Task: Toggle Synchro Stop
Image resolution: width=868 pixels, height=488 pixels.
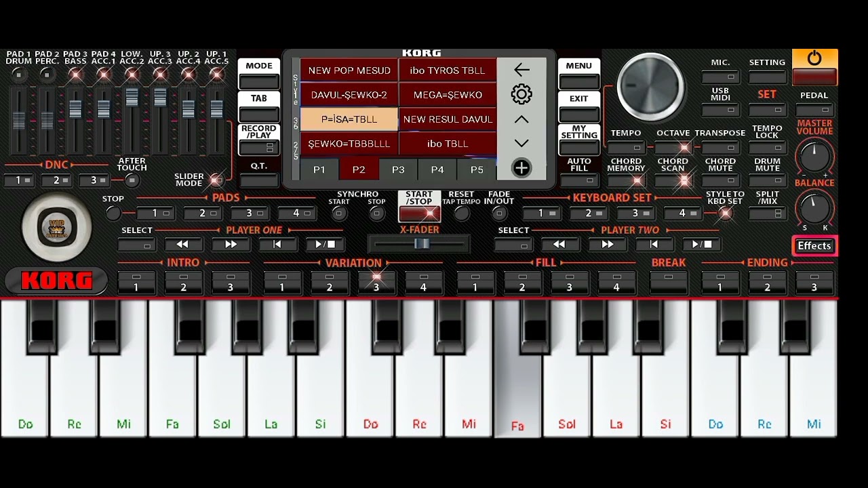Action: 377,213
